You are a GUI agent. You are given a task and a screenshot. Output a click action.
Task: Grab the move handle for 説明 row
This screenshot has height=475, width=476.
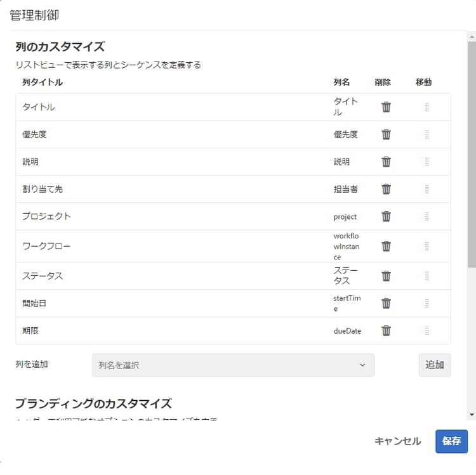(x=426, y=162)
